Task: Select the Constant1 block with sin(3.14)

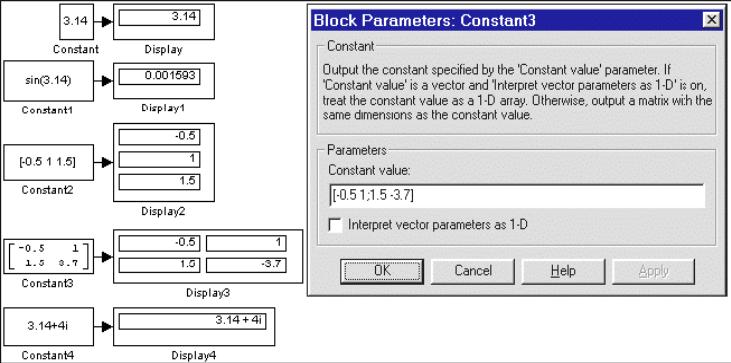Action: (48, 81)
